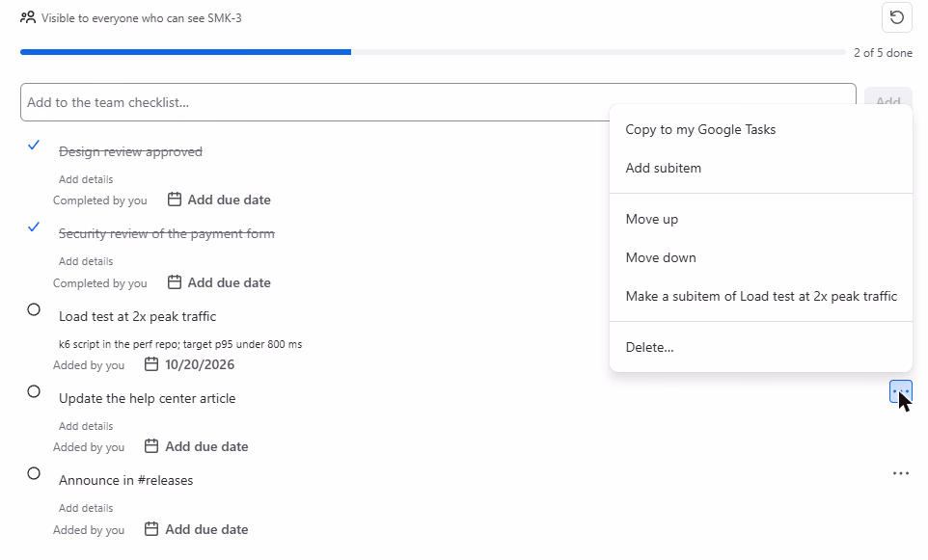Image resolution: width=928 pixels, height=560 pixels.
Task: Select Move up in the menu
Action: click(760, 220)
